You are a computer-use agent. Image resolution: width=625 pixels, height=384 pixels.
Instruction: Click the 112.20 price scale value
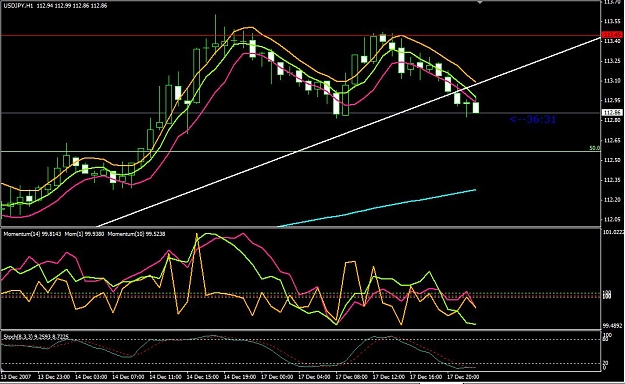tap(612, 199)
